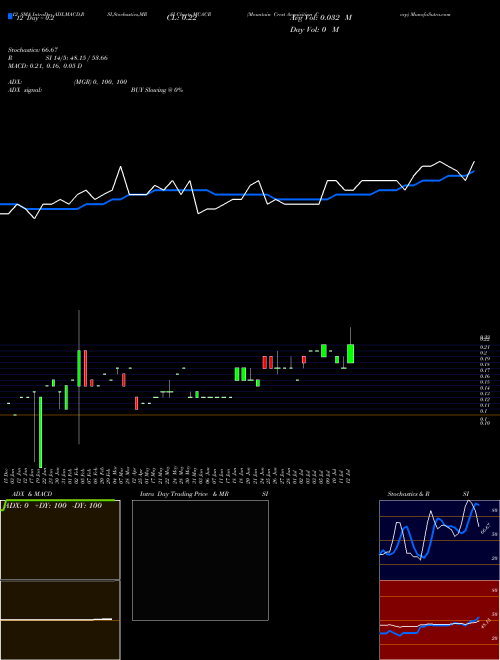Click the 'CL: 0.22' closing price text
The width and height of the screenshot is (500, 660).
(x=182, y=18)
